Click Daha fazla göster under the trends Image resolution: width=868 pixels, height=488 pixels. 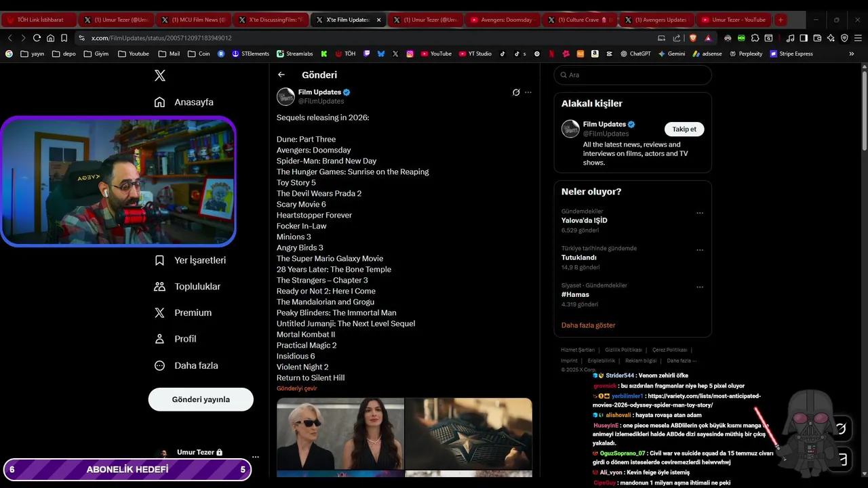coord(588,325)
